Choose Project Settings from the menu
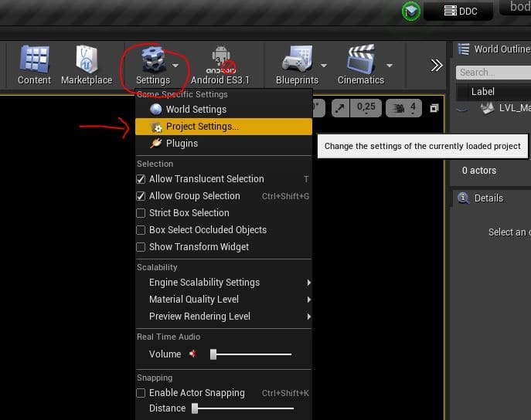 [x=202, y=127]
